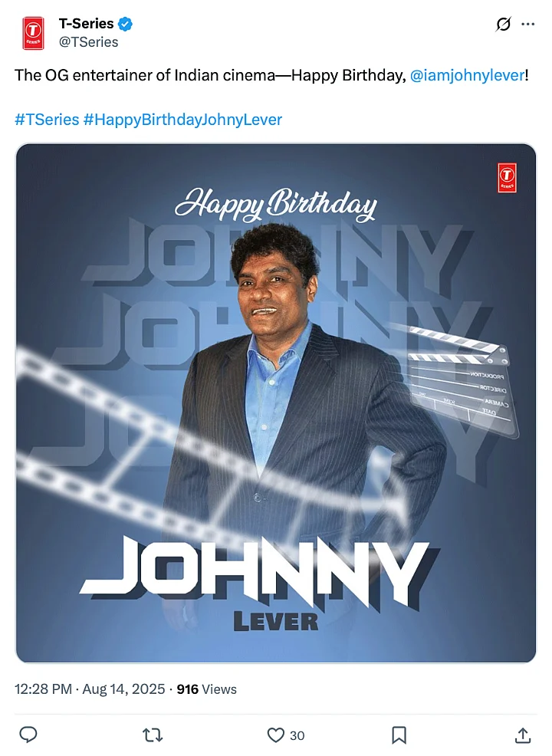Like the post with heart icon

(x=276, y=735)
